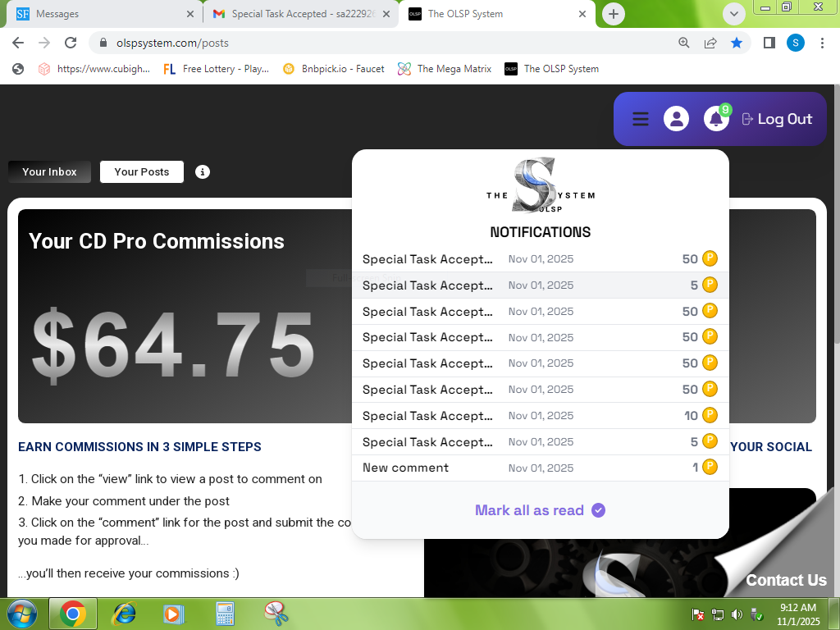
Task: Open the hamburger menu icon
Action: 641,119
